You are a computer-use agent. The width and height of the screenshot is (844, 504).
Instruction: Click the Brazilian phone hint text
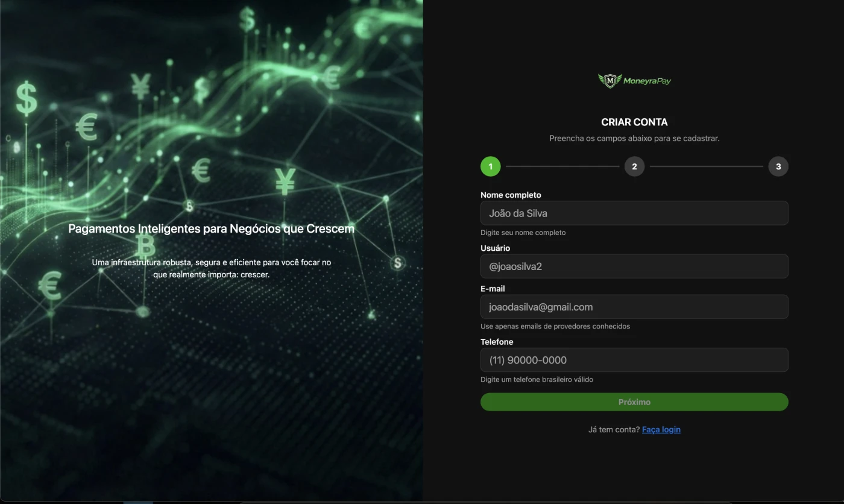pyautogui.click(x=537, y=380)
